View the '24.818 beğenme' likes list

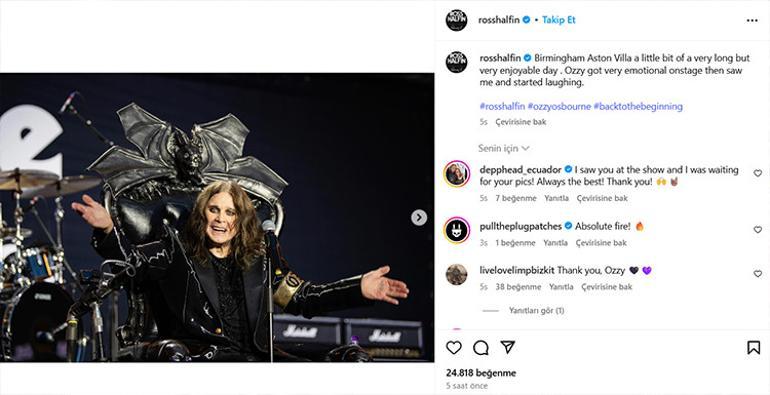click(481, 373)
